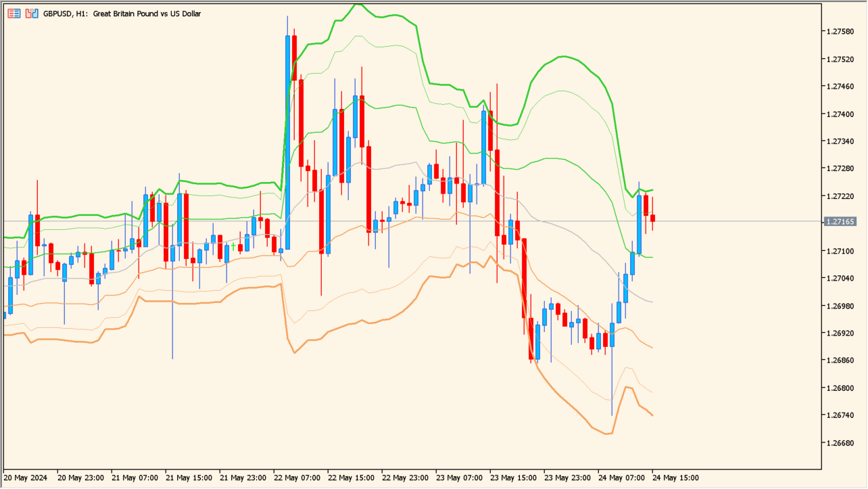Click the 23 May 23:00 time label
This screenshot has width=868, height=489.
[x=567, y=478]
